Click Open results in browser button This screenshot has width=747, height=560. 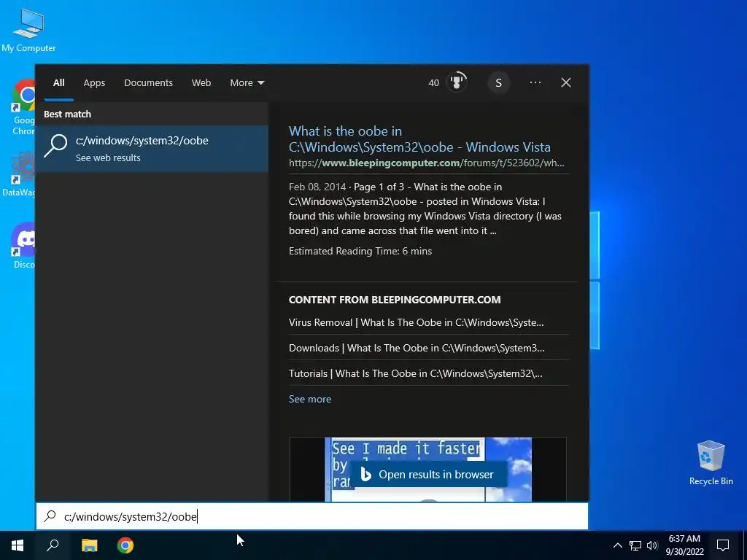(428, 474)
